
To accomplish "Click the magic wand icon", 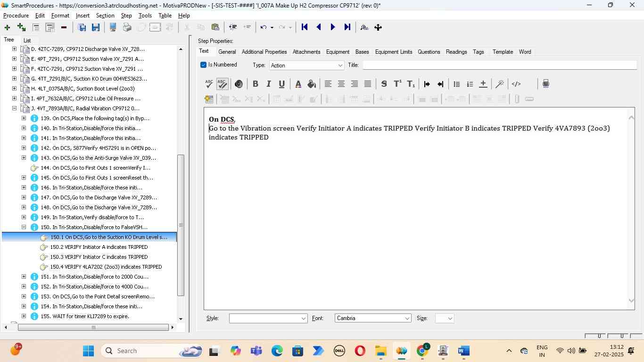I will (x=500, y=84).
